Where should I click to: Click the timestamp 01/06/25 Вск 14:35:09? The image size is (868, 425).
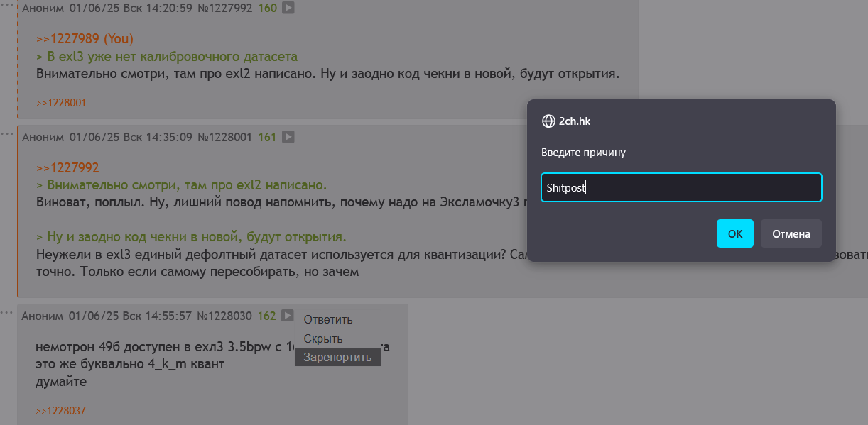tap(131, 137)
